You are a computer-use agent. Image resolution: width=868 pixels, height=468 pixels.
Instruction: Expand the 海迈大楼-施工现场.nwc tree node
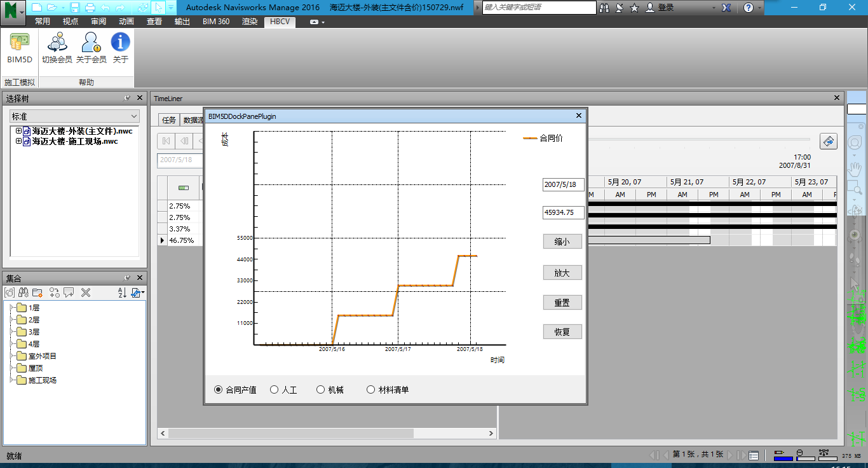18,141
